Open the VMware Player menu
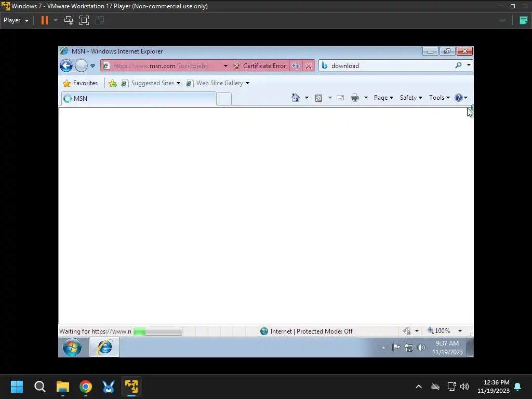Screen dimensions: 532x399 click(x=16, y=20)
